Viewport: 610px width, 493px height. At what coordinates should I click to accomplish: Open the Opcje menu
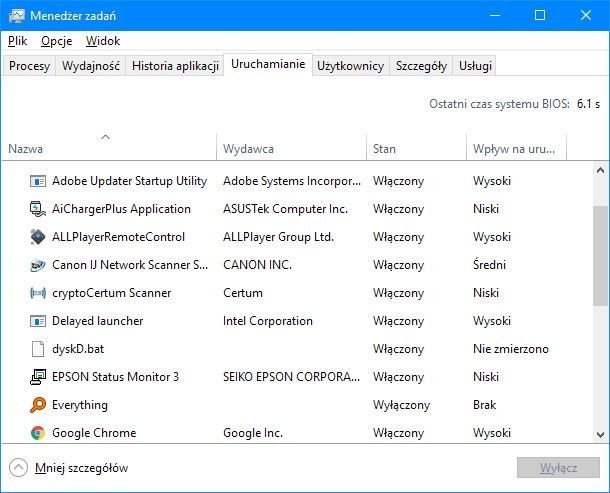coord(56,41)
